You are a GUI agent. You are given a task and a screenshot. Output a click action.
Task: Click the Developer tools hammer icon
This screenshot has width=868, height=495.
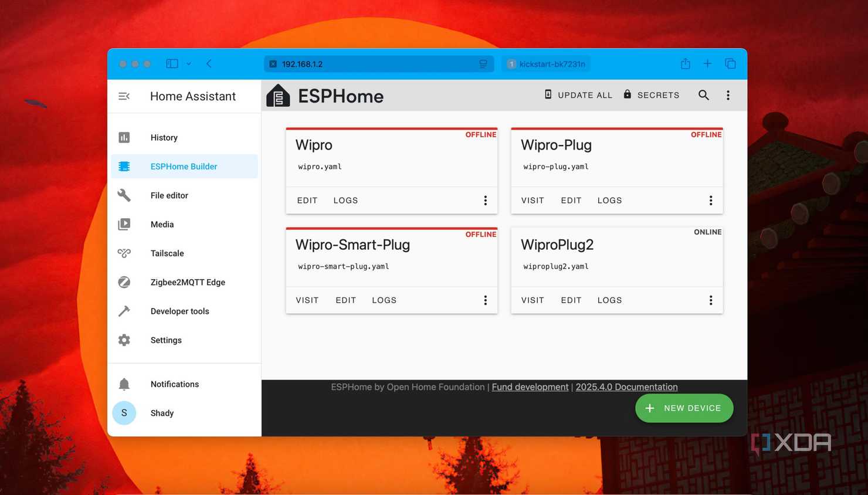click(x=124, y=311)
